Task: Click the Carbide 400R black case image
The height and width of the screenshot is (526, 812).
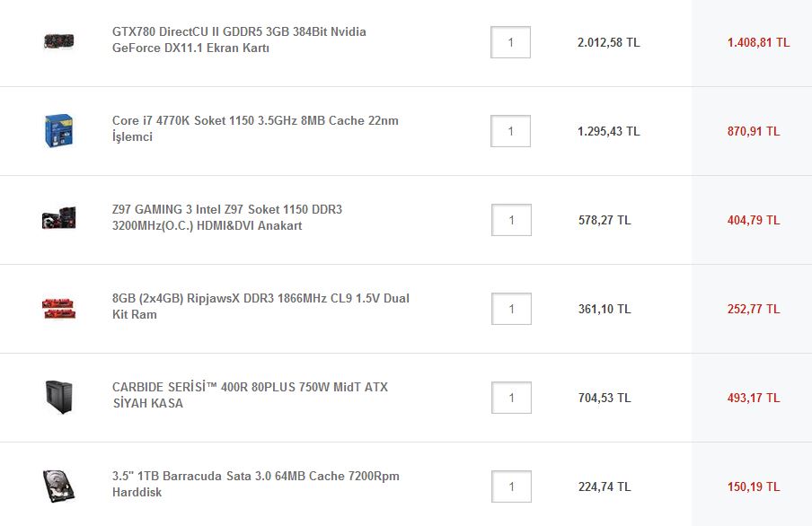Action: [x=58, y=397]
